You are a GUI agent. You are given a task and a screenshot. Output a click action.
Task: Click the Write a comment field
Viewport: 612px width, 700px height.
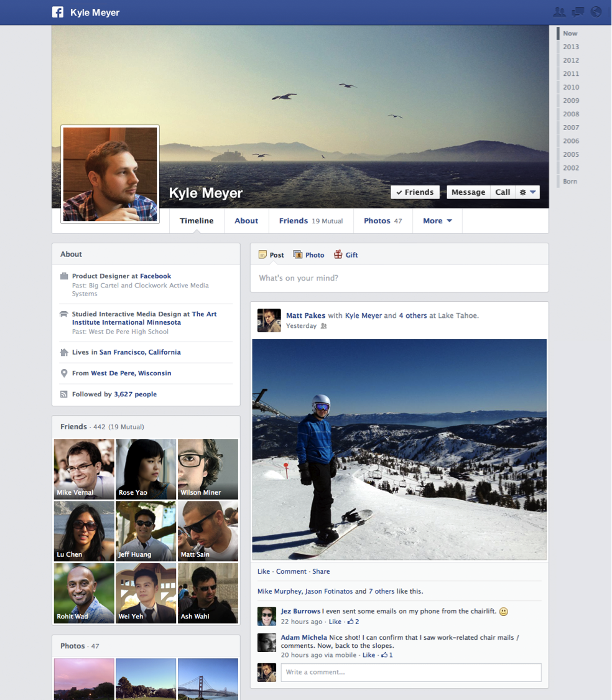coord(410,672)
